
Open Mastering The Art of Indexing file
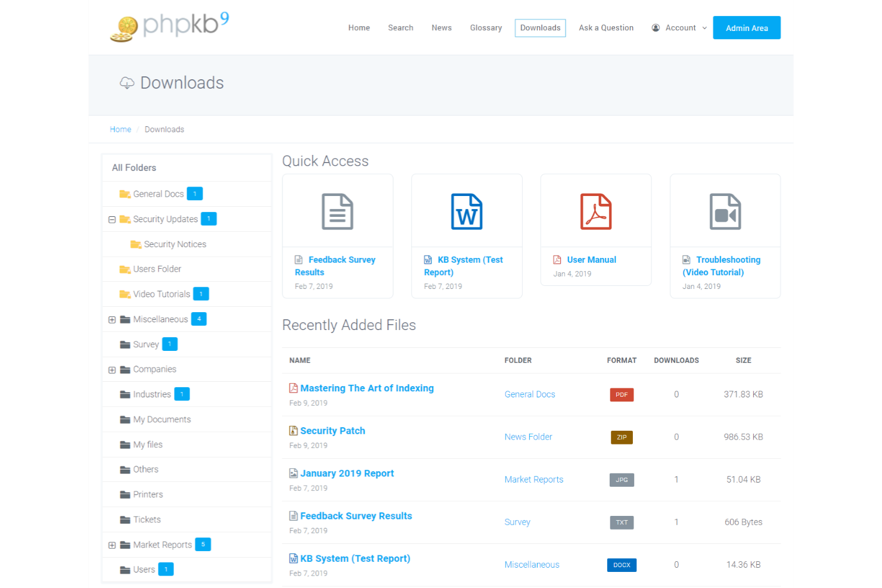coord(367,388)
